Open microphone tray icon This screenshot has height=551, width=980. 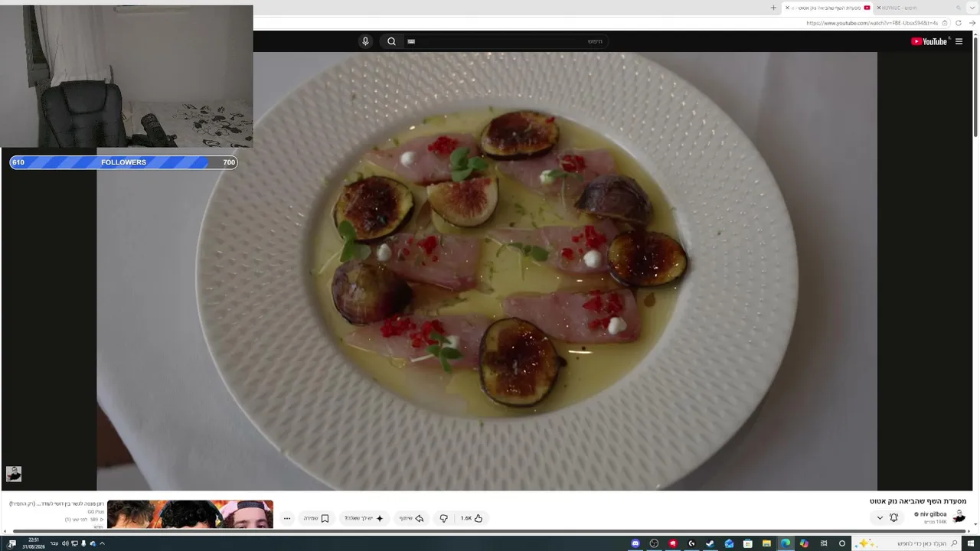coord(83,543)
